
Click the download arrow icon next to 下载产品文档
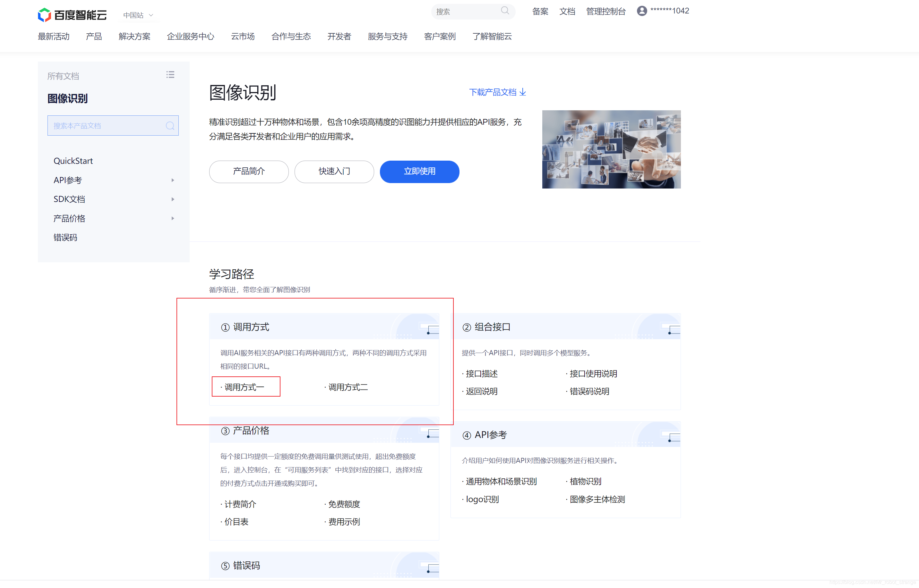coord(523,92)
